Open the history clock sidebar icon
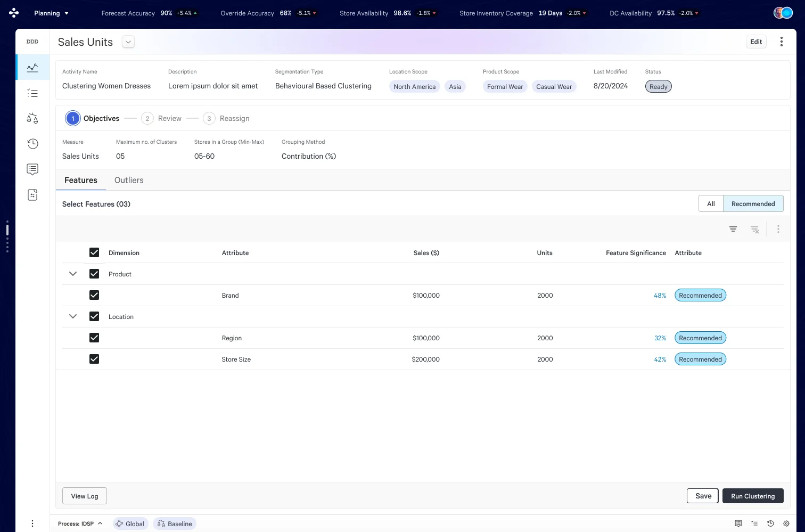Image resolution: width=805 pixels, height=532 pixels. click(32, 144)
